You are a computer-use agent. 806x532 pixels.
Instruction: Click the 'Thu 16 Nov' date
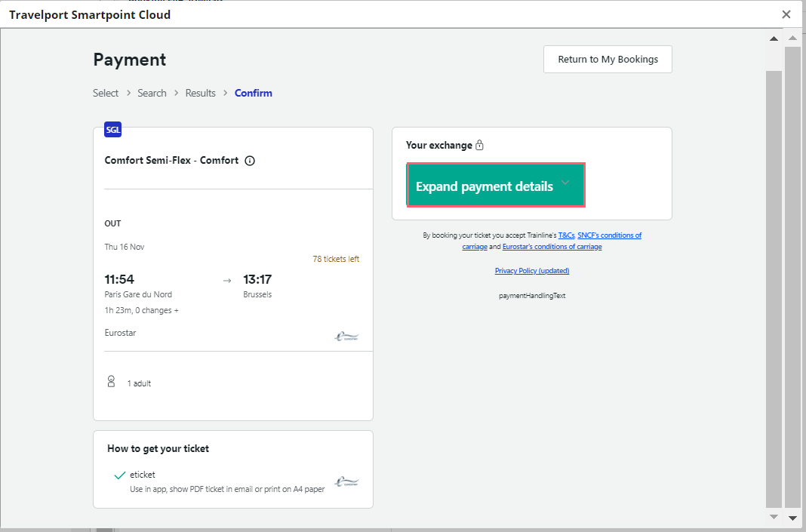coord(125,247)
